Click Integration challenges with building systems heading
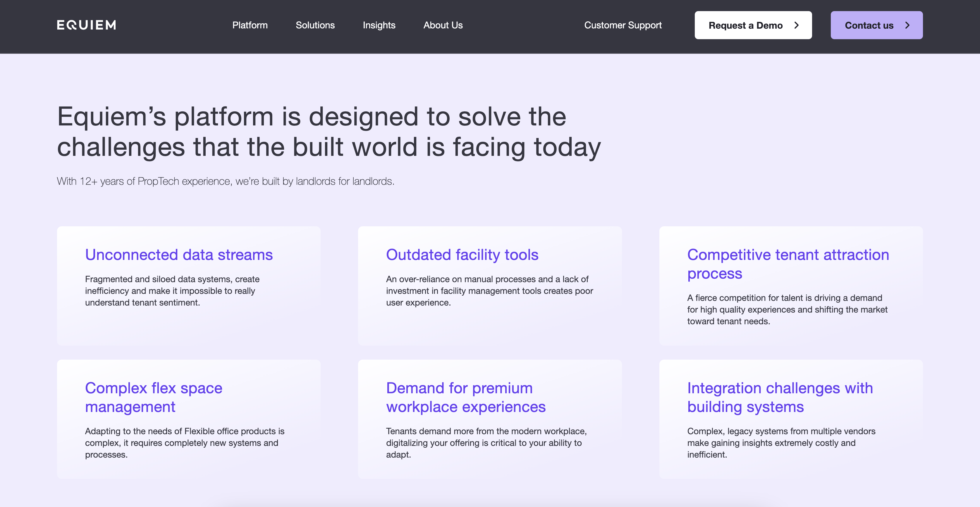The width and height of the screenshot is (980, 507). click(780, 397)
